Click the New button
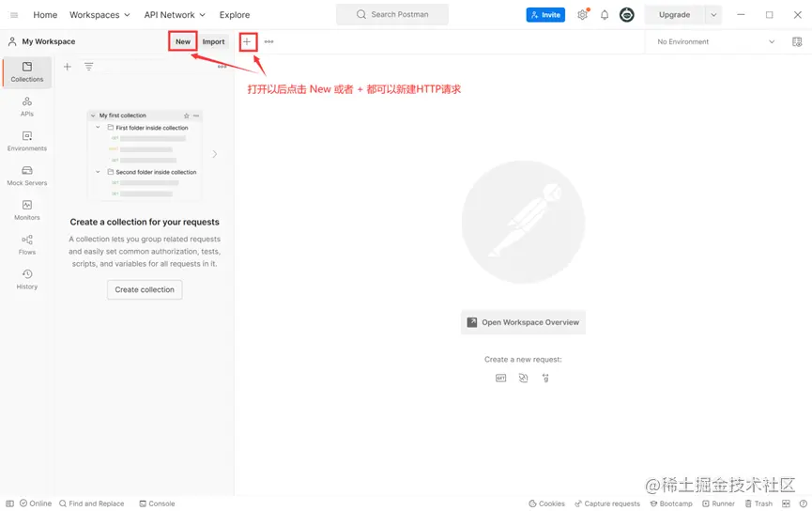Image resolution: width=812 pixels, height=511 pixels. pyautogui.click(x=183, y=41)
